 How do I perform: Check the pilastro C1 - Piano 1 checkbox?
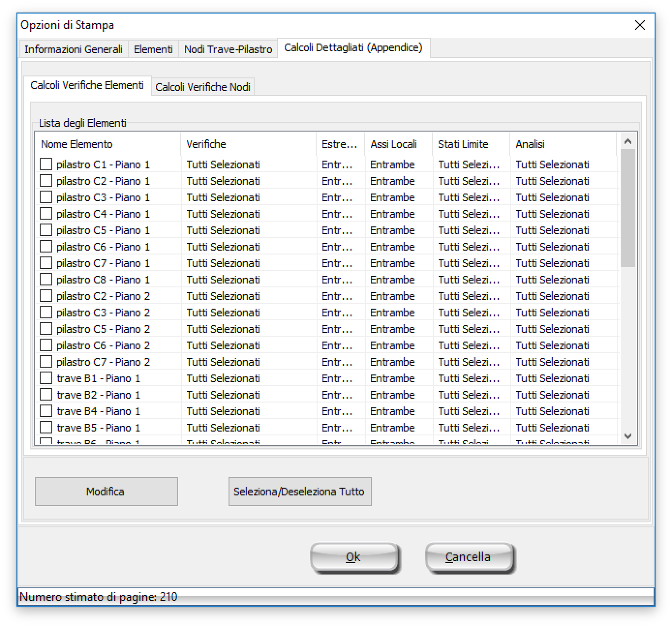click(46, 164)
